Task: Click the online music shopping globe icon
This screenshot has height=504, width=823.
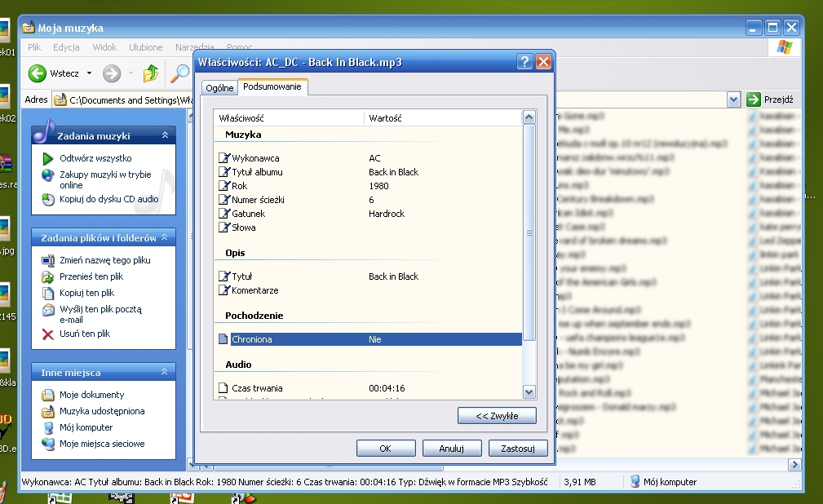Action: pos(48,175)
